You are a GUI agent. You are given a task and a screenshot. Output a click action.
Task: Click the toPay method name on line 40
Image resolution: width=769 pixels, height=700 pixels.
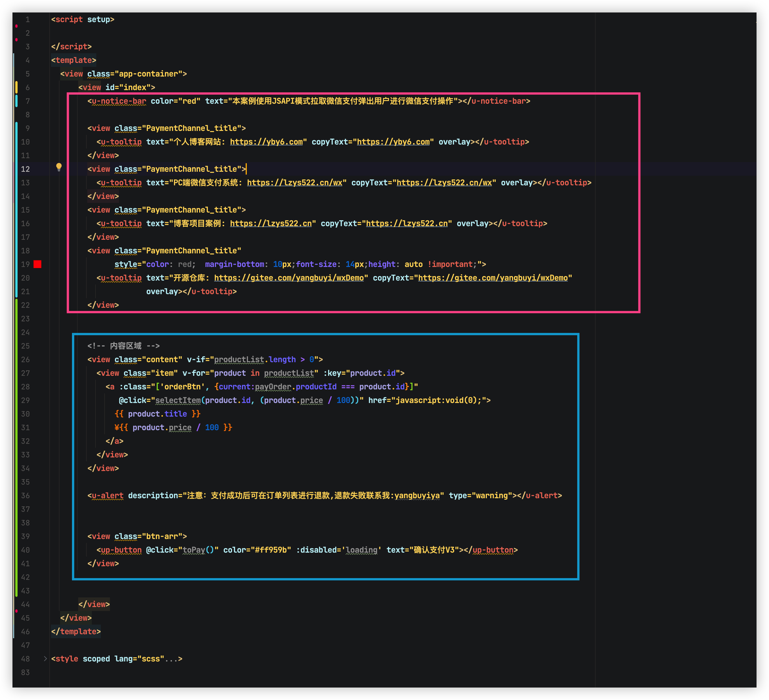coord(194,550)
